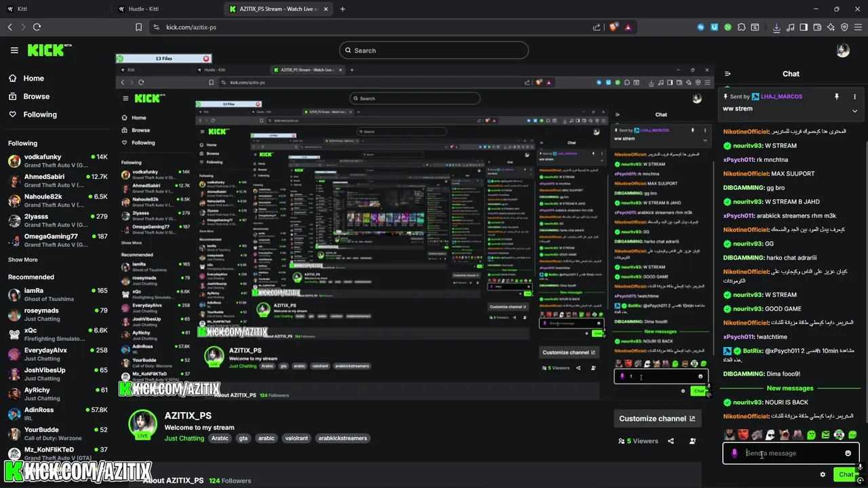
Task: Select the gta tag
Action: point(243,439)
